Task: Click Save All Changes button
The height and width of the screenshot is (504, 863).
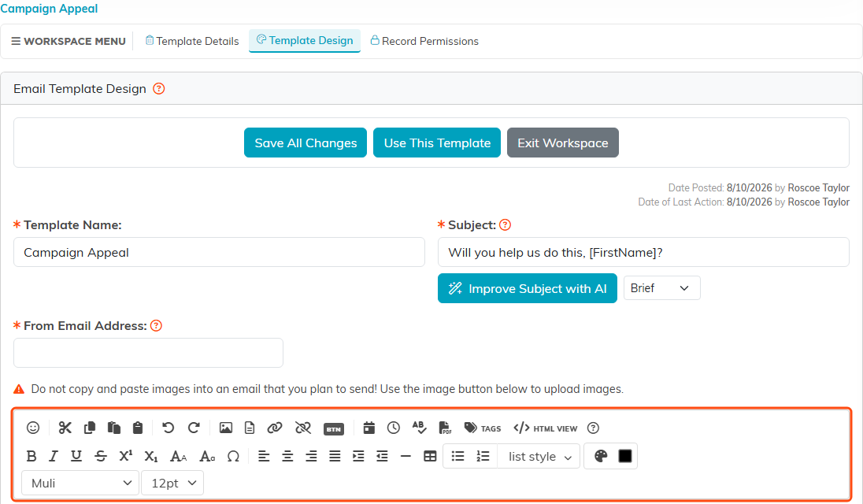Action: coord(306,143)
